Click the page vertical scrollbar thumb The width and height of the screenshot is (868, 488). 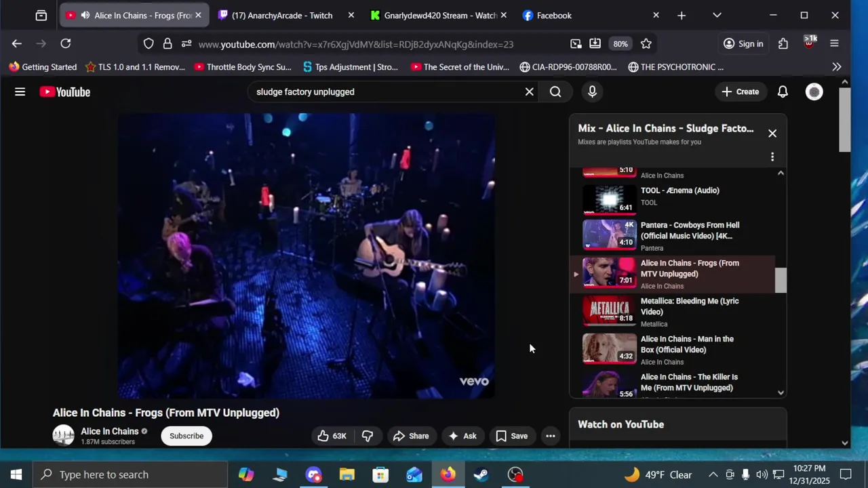(844, 119)
